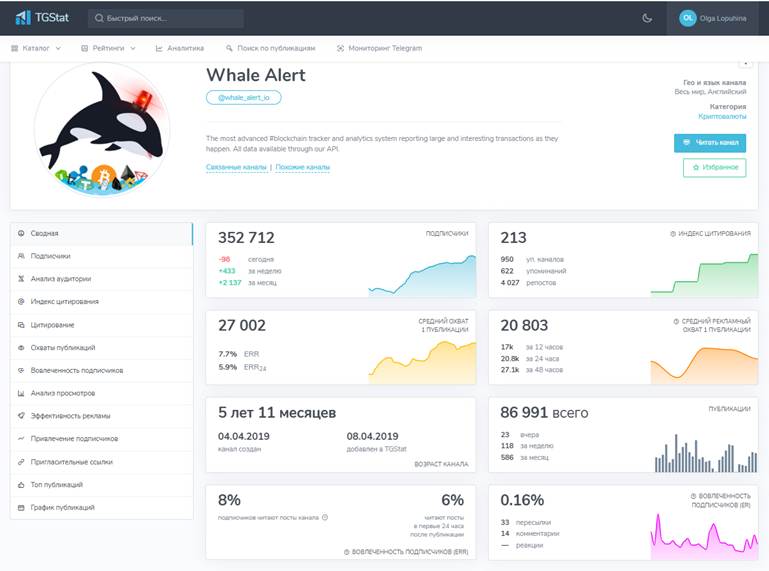
Task: Open Связанные каналы link
Action: (236, 167)
